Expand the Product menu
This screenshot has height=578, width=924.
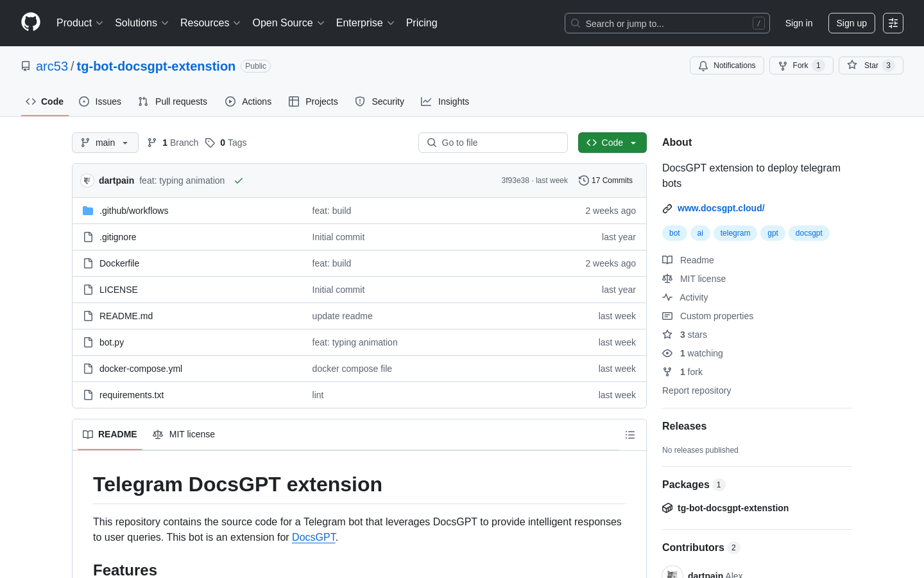pos(80,23)
